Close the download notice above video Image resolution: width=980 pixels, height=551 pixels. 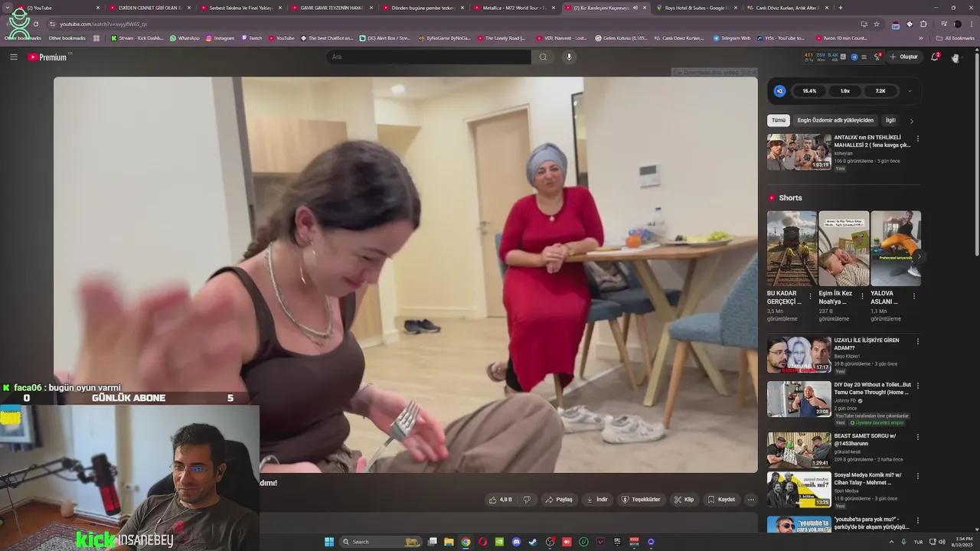[753, 72]
